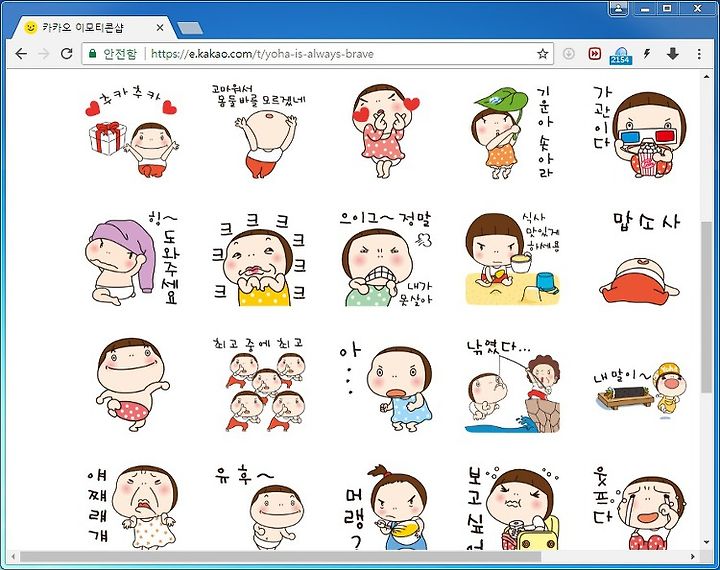Open the extension with 2154 badge
The width and height of the screenshot is (720, 570).
pyautogui.click(x=620, y=55)
